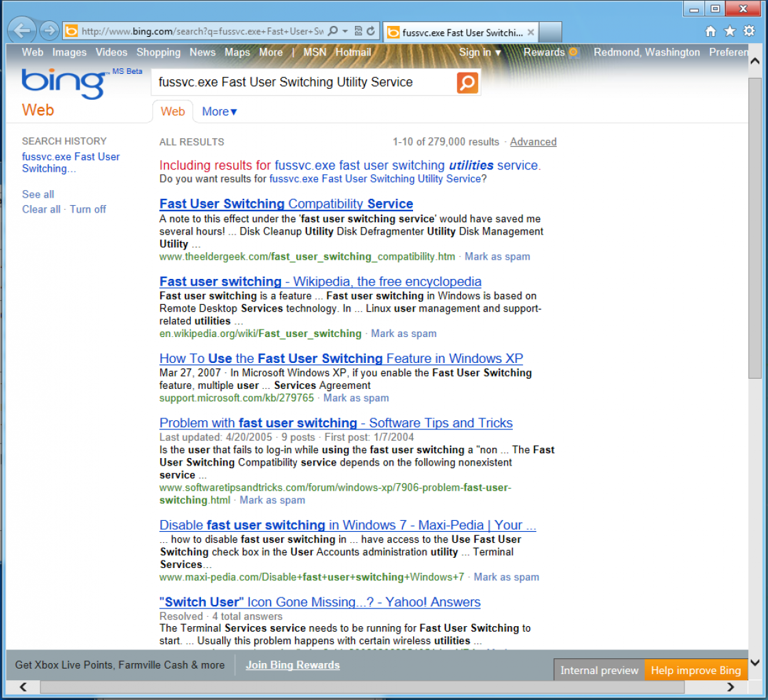Open the top More menu item
This screenshot has width=768, height=700.
pos(271,53)
